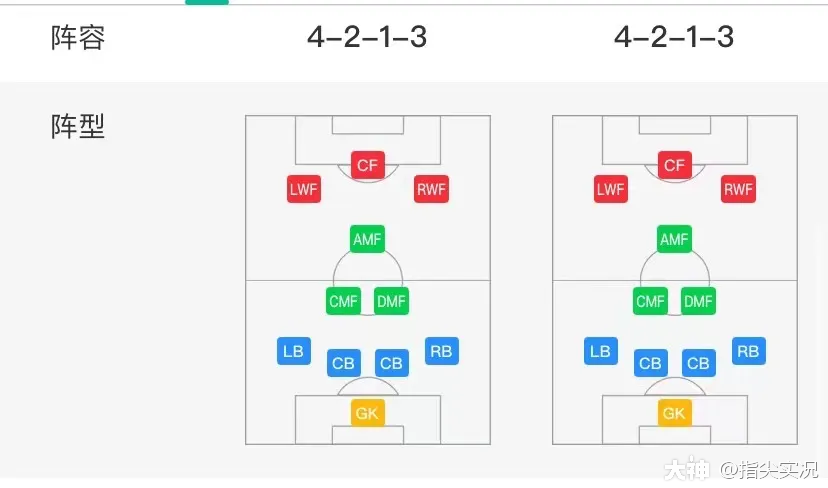
Task: Select the AMF badge on left pitch
Action: click(367, 240)
